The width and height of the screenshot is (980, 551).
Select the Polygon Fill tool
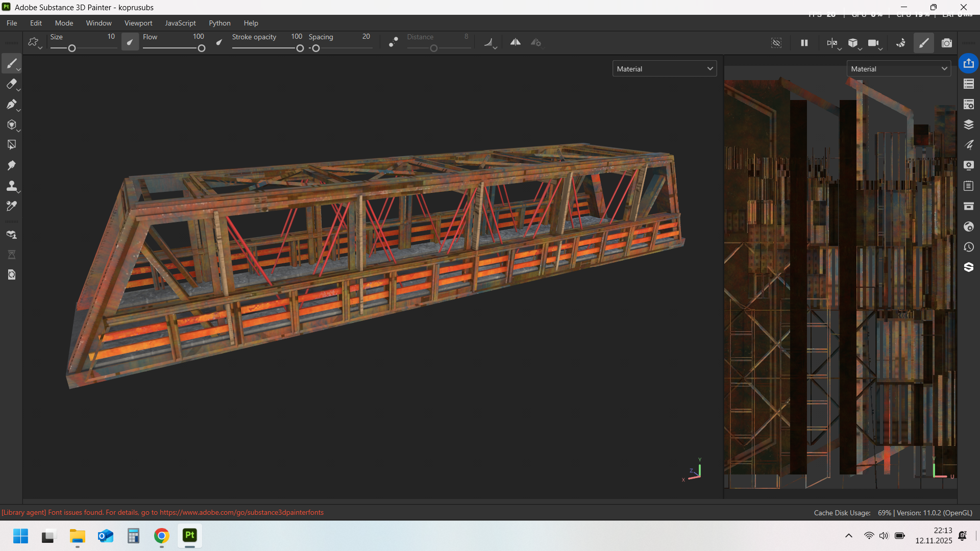[11, 125]
